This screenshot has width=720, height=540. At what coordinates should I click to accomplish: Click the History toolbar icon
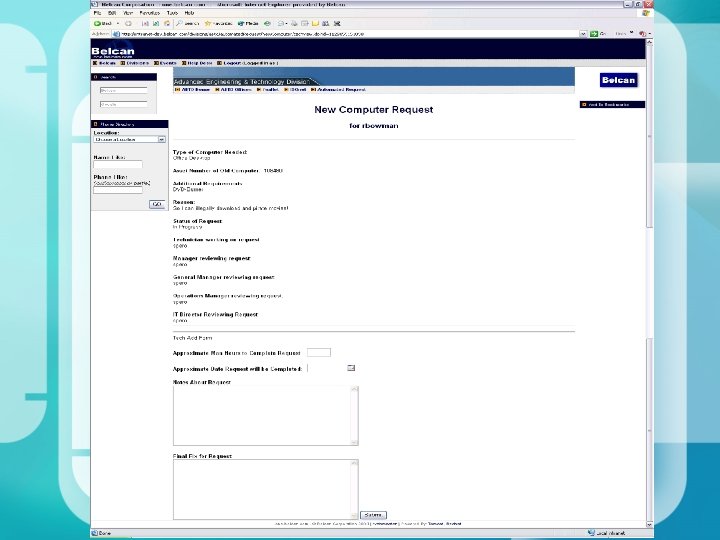pos(267,23)
